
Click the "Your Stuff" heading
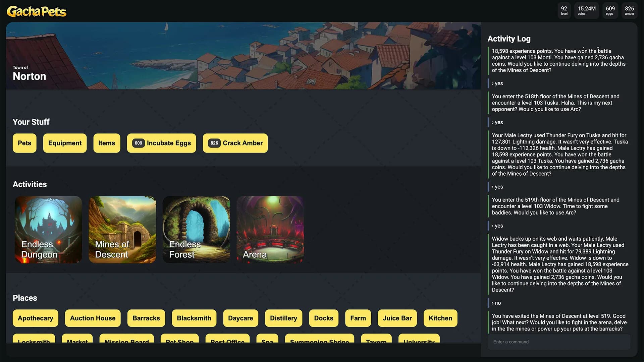click(x=31, y=122)
